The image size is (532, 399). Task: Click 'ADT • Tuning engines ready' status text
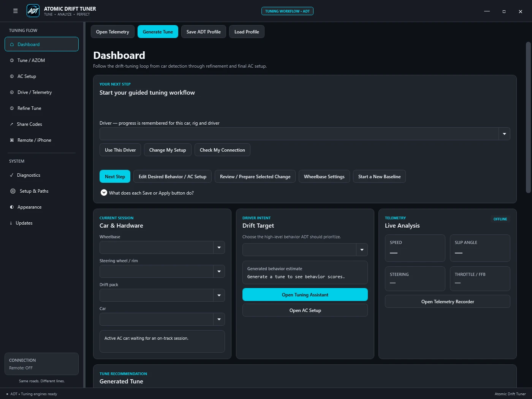pyautogui.click(x=33, y=394)
